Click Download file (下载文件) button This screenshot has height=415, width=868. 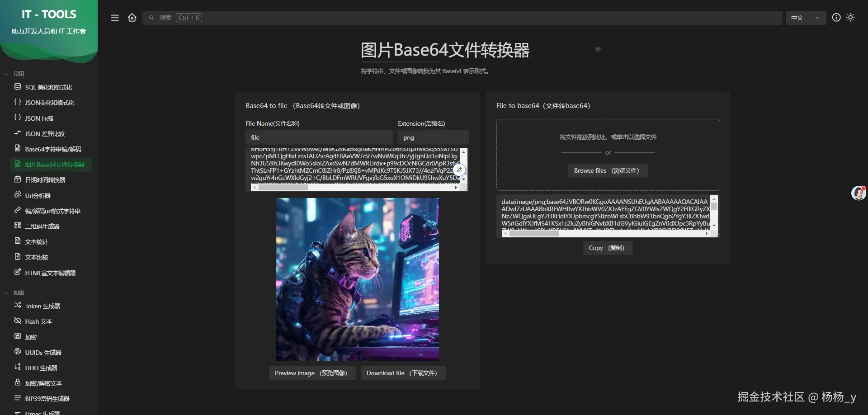[403, 373]
